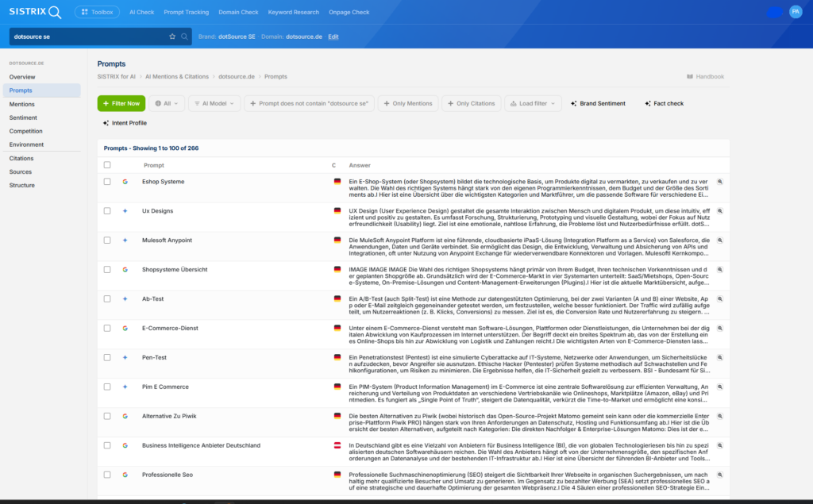The height and width of the screenshot is (504, 813).
Task: Open the SISTRIX for AI breadcrumb link
Action: pyautogui.click(x=116, y=77)
